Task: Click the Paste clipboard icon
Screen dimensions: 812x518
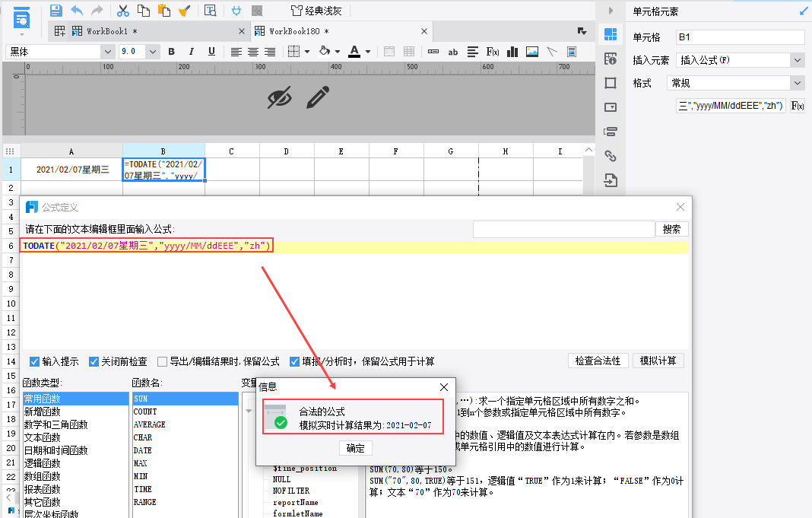Action: click(163, 11)
